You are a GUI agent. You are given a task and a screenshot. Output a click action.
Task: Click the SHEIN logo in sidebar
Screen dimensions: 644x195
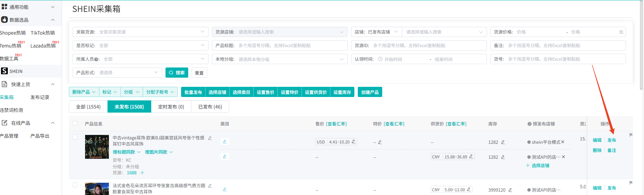point(4,71)
